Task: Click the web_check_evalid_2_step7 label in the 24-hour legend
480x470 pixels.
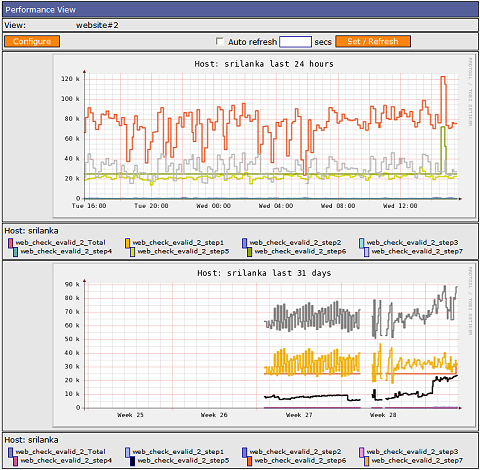Action: pyautogui.click(x=417, y=251)
